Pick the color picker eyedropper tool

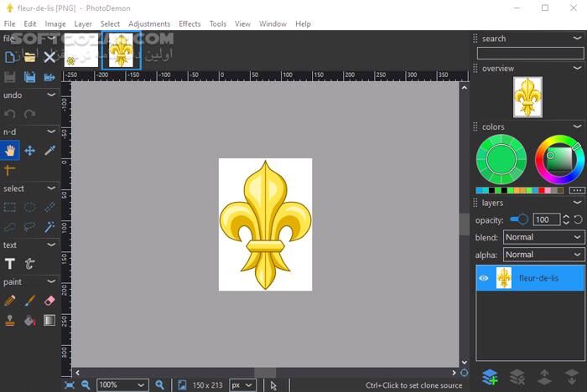(49, 151)
